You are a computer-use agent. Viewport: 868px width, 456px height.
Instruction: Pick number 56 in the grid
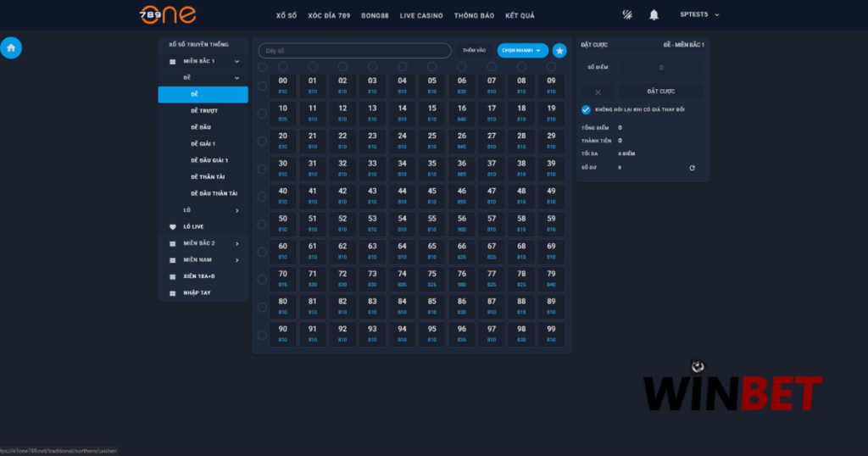coord(462,224)
